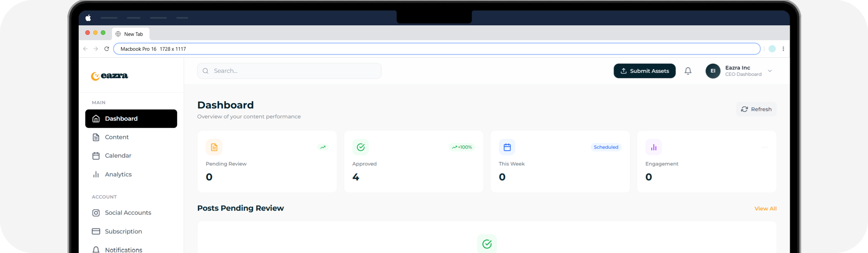
Task: Click the Submit Assets button
Action: (x=644, y=71)
